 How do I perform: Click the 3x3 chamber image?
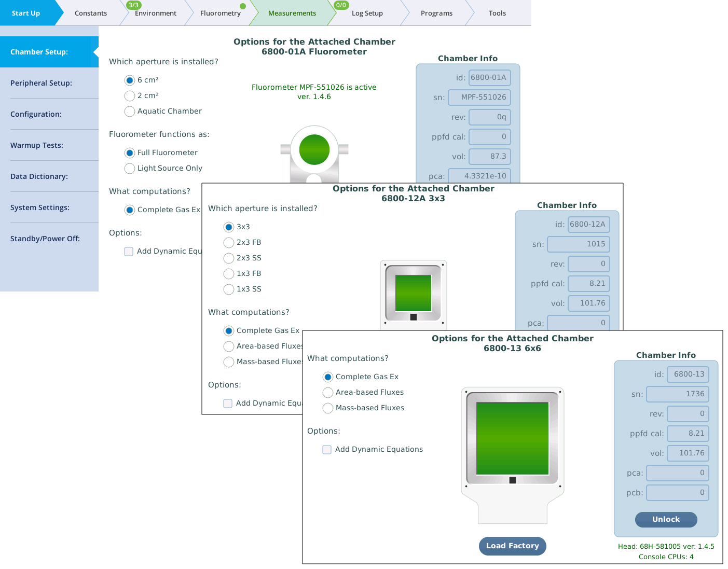[414, 295]
